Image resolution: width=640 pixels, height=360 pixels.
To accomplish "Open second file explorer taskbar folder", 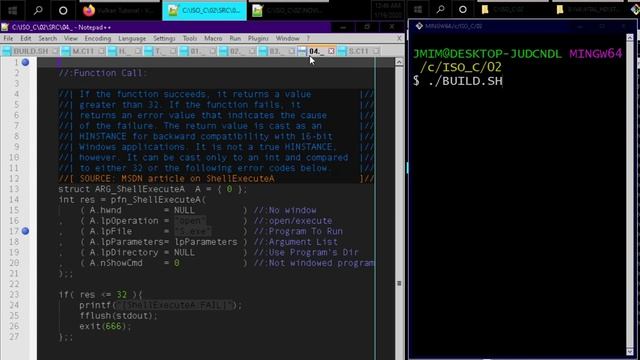I will click(588, 9).
